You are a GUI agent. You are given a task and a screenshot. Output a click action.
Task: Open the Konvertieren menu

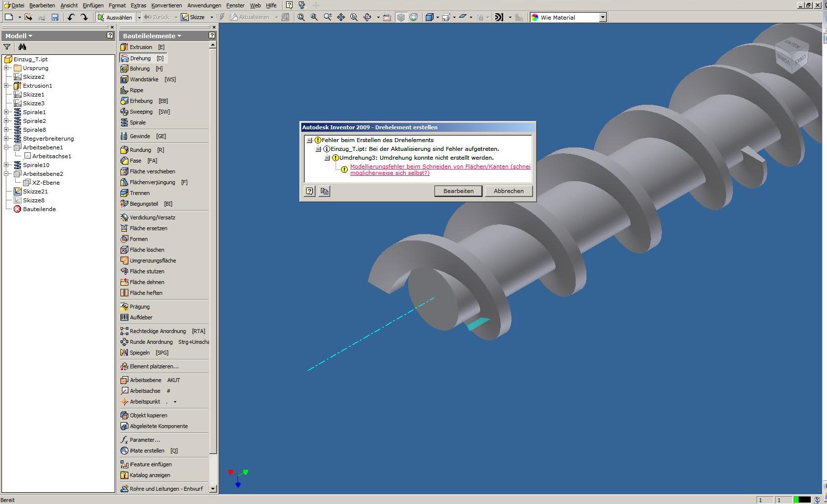pos(166,5)
